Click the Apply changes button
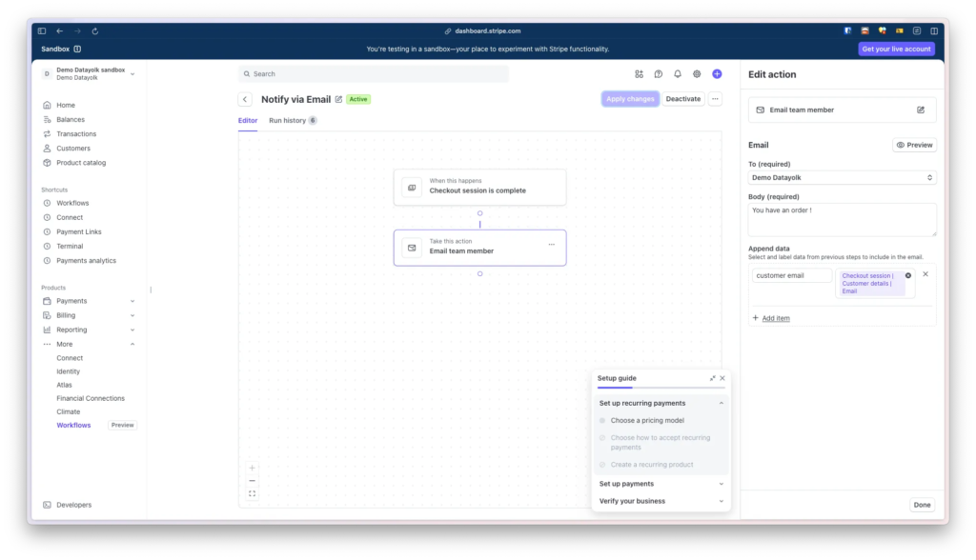 [630, 99]
